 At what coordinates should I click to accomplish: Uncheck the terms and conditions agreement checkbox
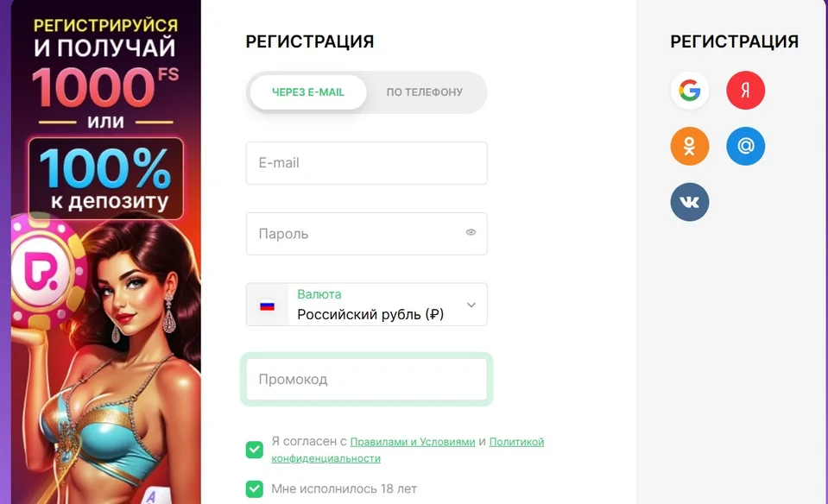[x=255, y=450]
